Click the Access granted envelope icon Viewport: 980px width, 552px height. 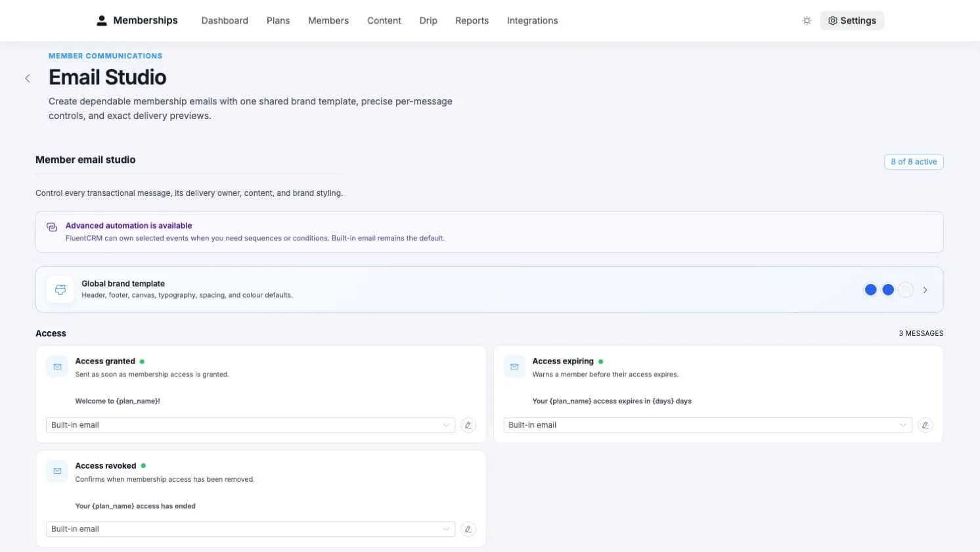coord(57,367)
